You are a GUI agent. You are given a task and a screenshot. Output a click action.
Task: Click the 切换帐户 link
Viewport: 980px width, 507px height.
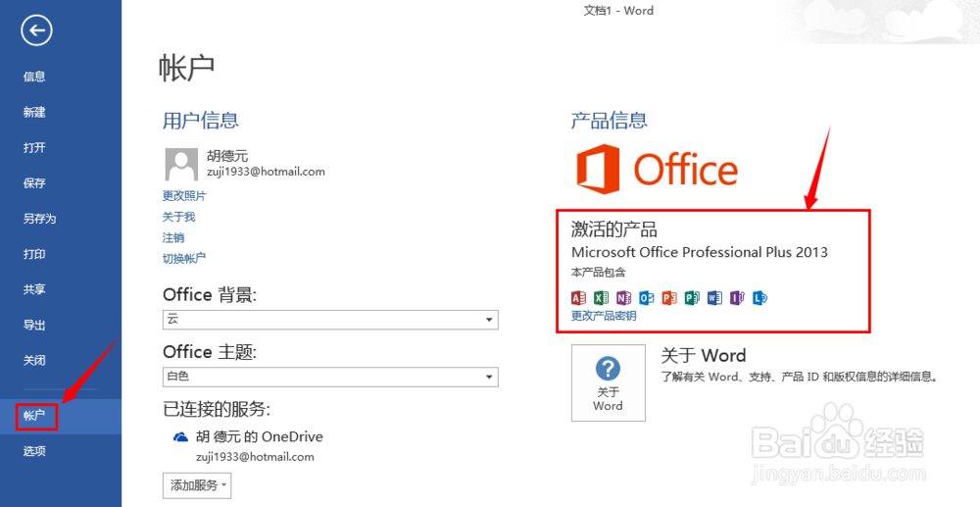184,258
